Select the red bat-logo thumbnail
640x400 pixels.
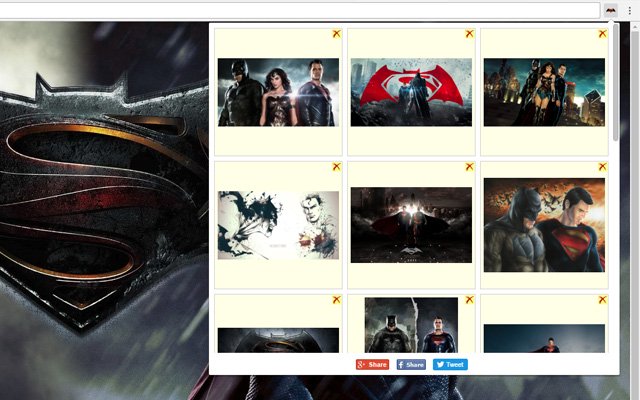pyautogui.click(x=411, y=92)
